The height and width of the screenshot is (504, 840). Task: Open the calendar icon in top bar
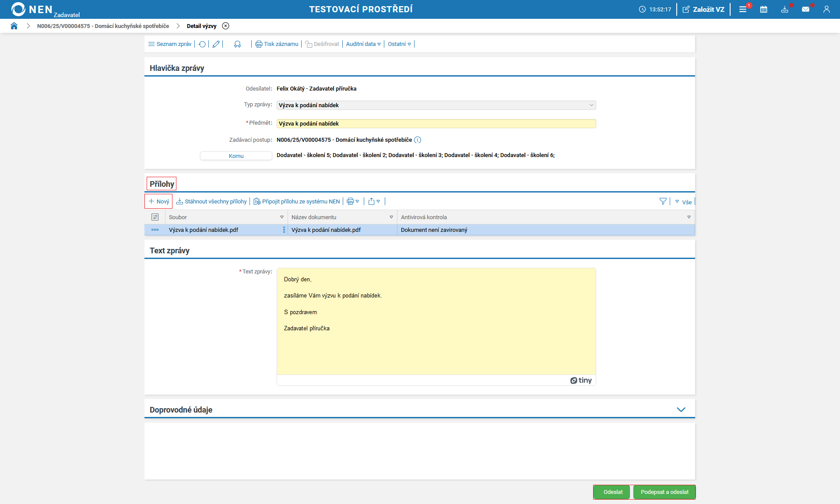(x=763, y=9)
